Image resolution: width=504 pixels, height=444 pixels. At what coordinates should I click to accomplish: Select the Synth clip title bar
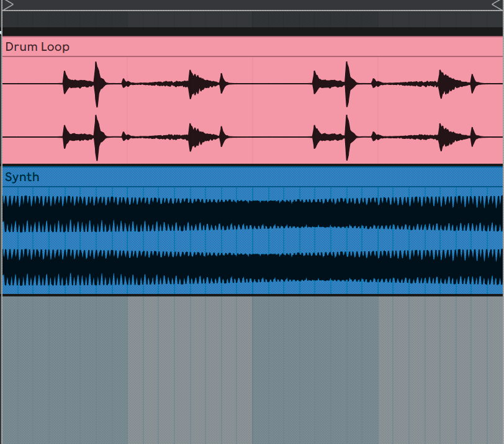[186, 177]
